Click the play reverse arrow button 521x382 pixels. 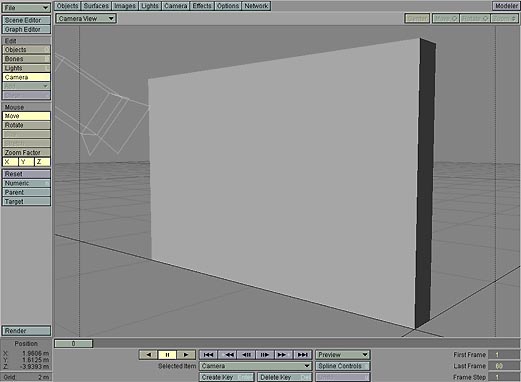(x=149, y=355)
